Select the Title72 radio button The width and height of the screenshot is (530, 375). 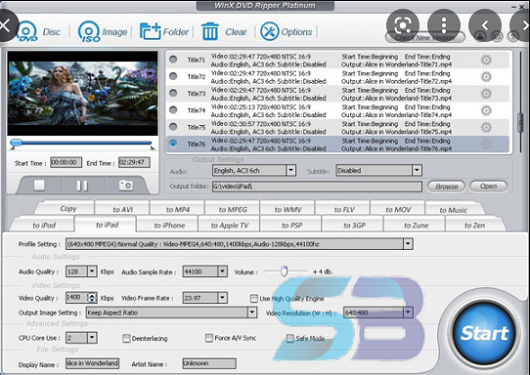pyautogui.click(x=173, y=76)
